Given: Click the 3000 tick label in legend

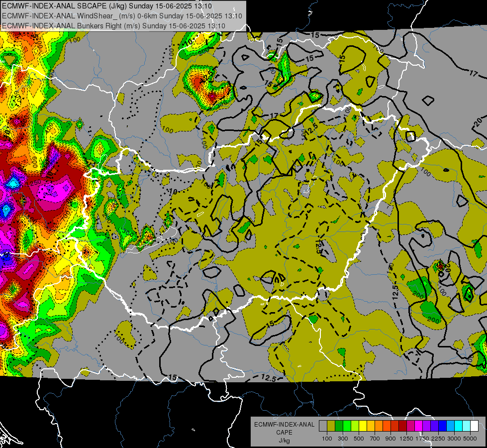Looking at the screenshot, I should click(454, 439).
